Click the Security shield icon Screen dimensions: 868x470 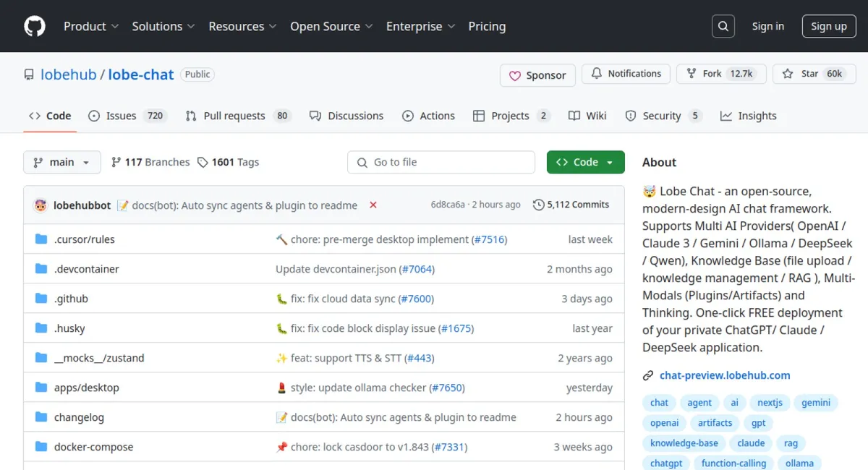tap(631, 116)
